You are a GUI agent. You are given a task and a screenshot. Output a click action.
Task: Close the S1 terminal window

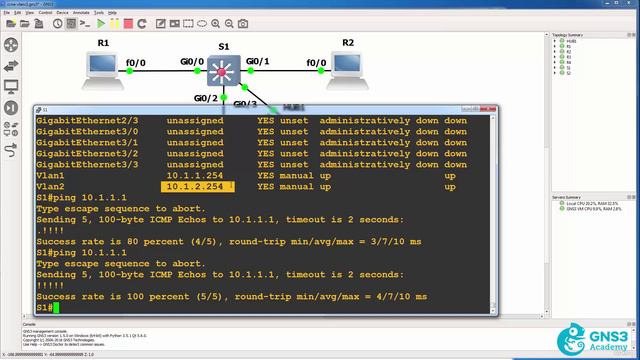point(488,109)
